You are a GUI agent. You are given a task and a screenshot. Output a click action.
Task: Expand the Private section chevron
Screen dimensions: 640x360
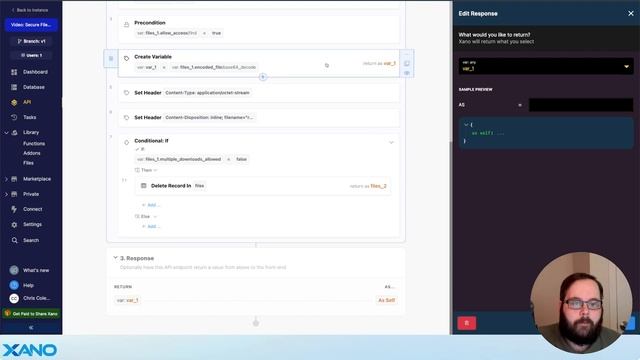point(6,194)
